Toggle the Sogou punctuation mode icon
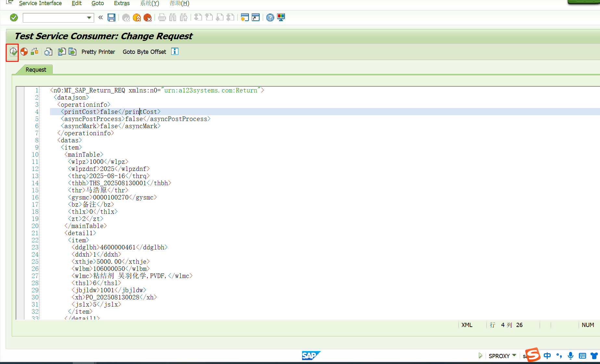This screenshot has height=364, width=600. pos(559,356)
